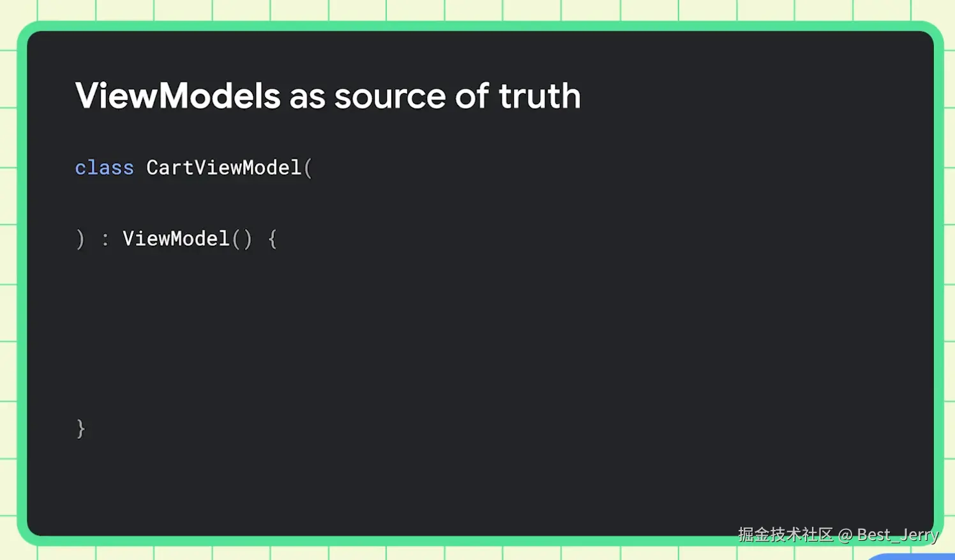Click the @ symbol in the watermark
Screen dimensions: 955x560
[845, 535]
